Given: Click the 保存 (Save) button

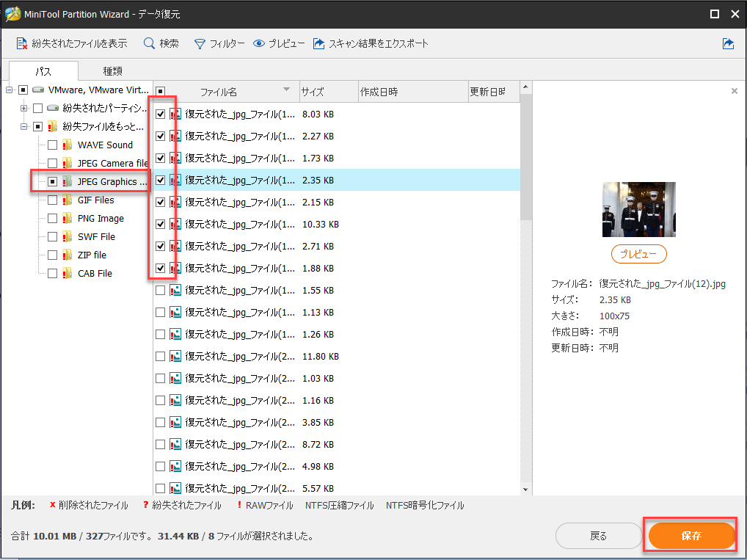Looking at the screenshot, I should pyautogui.click(x=690, y=536).
